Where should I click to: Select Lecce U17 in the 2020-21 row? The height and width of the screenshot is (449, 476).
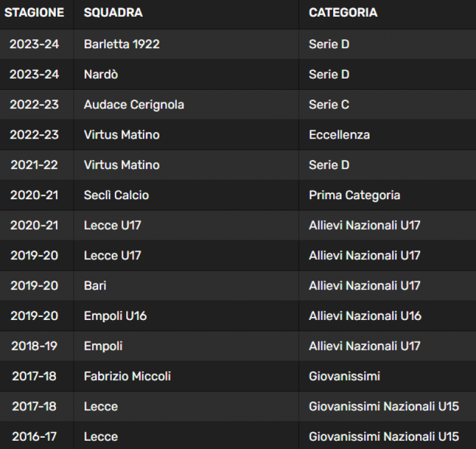tap(112, 225)
